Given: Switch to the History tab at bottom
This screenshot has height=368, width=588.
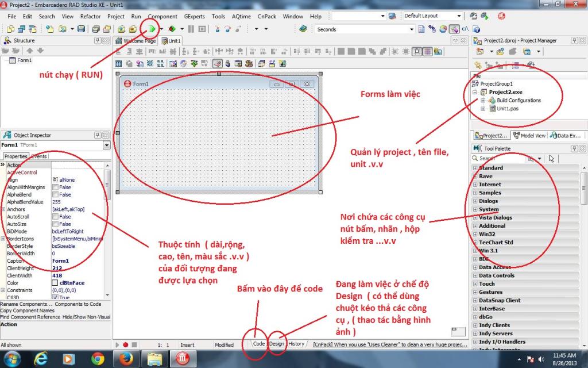Looking at the screenshot, I should tap(296, 344).
